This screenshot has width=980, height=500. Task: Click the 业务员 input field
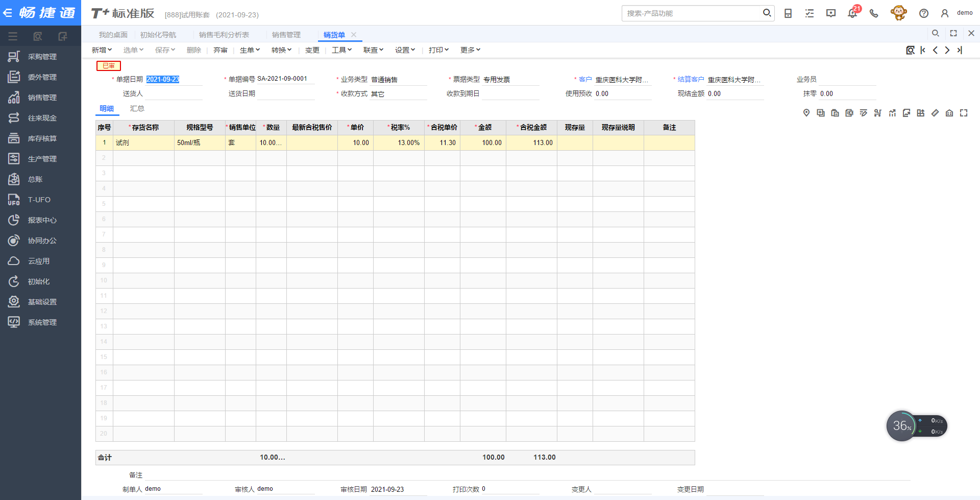point(848,79)
